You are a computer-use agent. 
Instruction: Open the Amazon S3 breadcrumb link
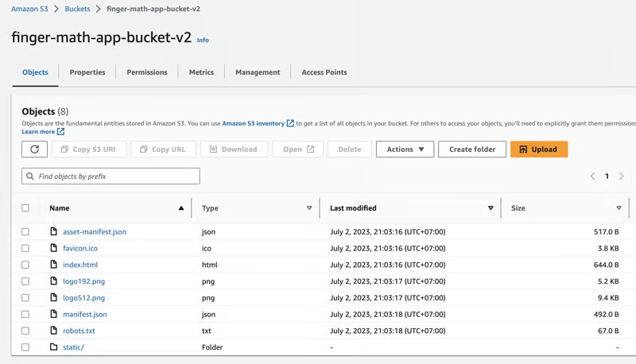29,9
